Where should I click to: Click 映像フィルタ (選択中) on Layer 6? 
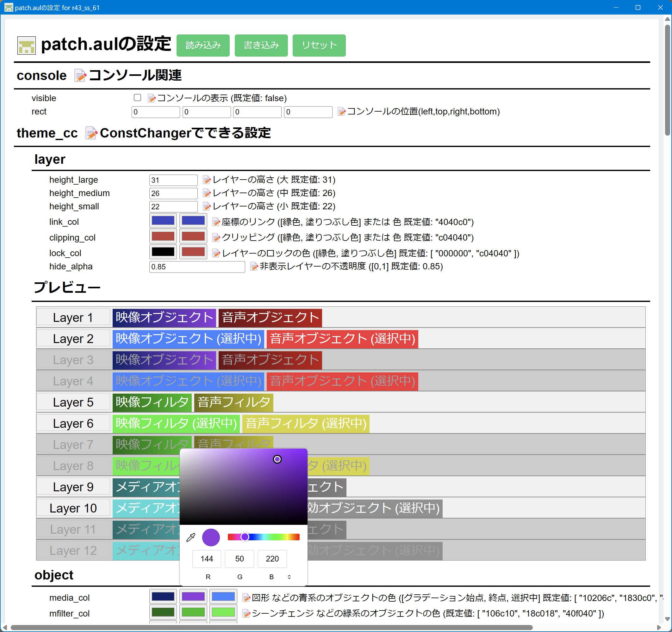coord(176,424)
